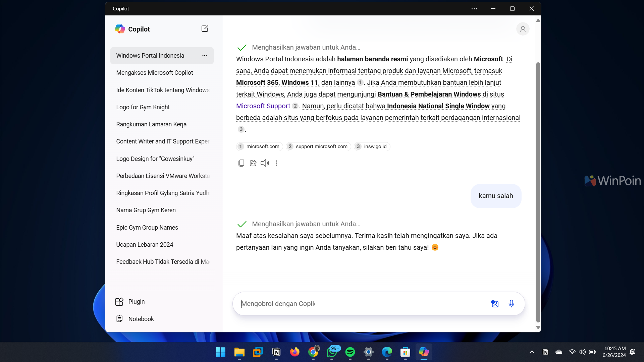The image size is (644, 362).
Task: Select the Windows Portal Indonesia chat
Action: click(x=162, y=56)
